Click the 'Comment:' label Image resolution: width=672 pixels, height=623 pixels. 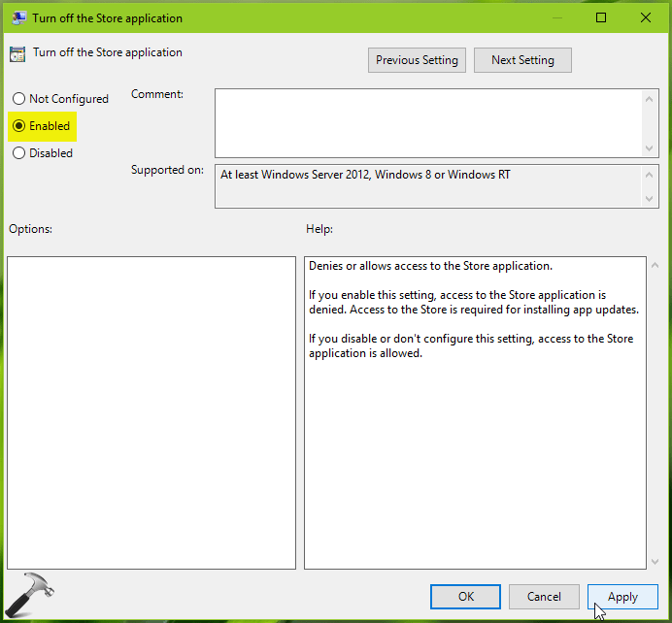157,94
